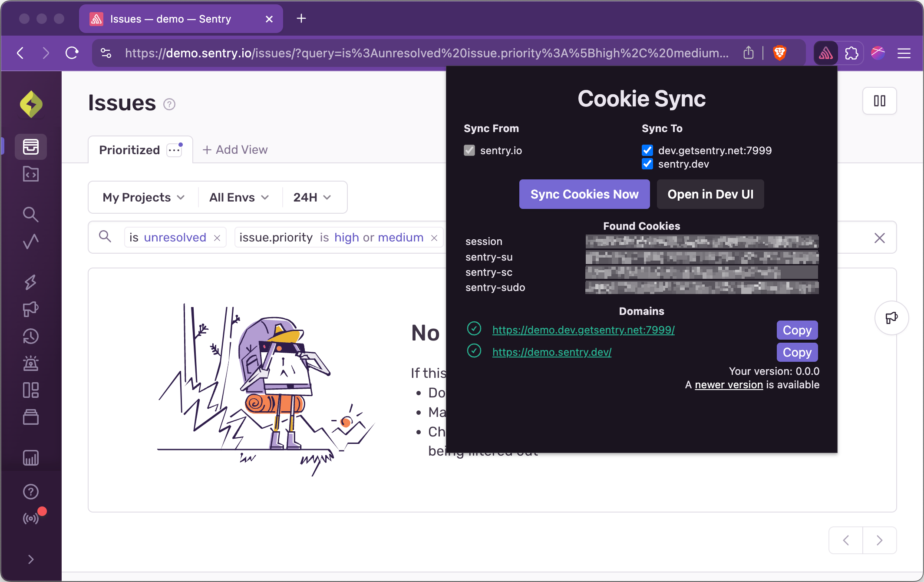Open Alerts siren icon in sidebar

coord(30,363)
